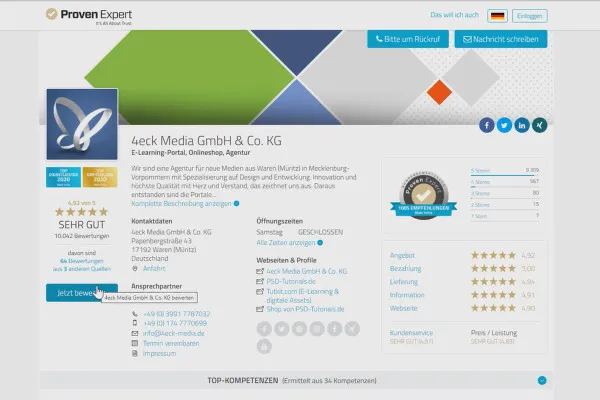Click the Kundenservice rating label
The image size is (600, 400).
[x=411, y=333]
